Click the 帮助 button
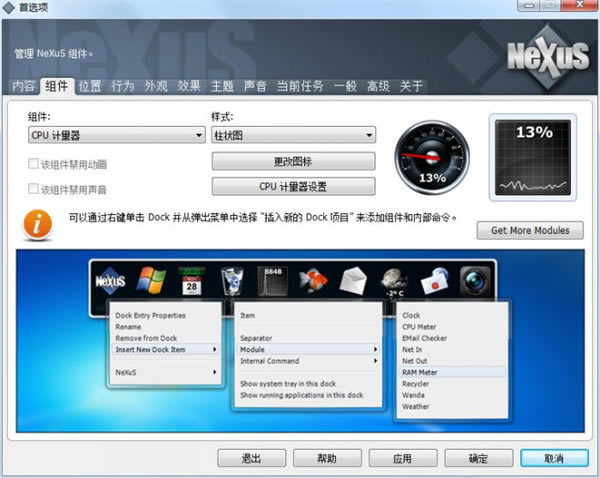The height and width of the screenshot is (478, 600). pos(327,458)
